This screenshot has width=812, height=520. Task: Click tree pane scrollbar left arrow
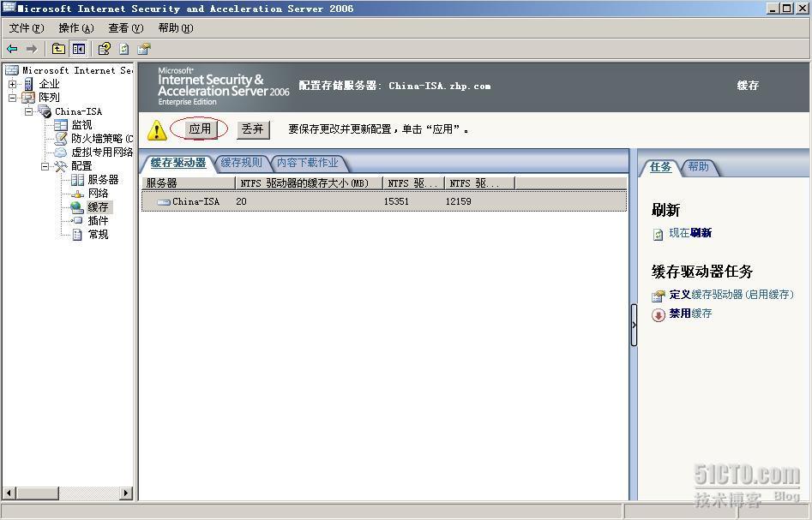tap(9, 493)
